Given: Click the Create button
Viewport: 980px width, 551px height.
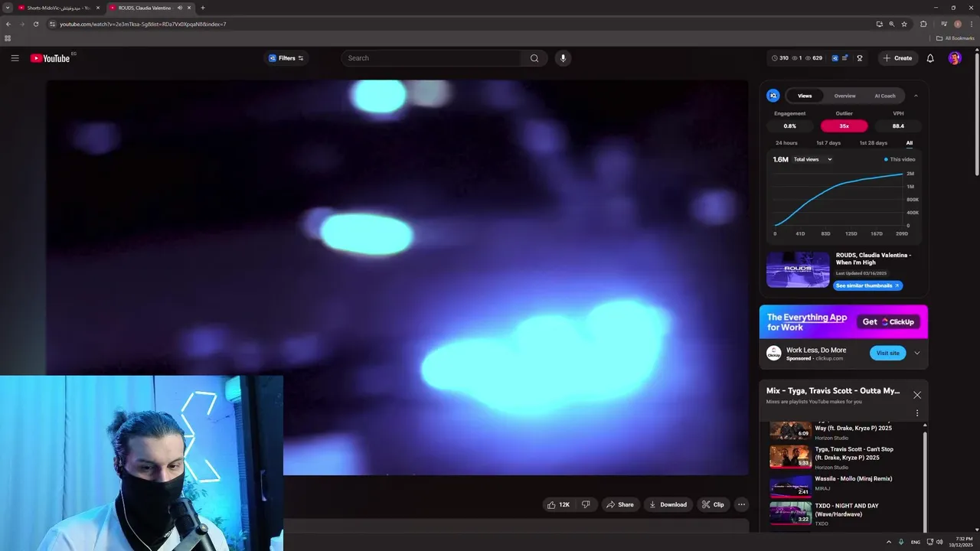Looking at the screenshot, I should (898, 58).
